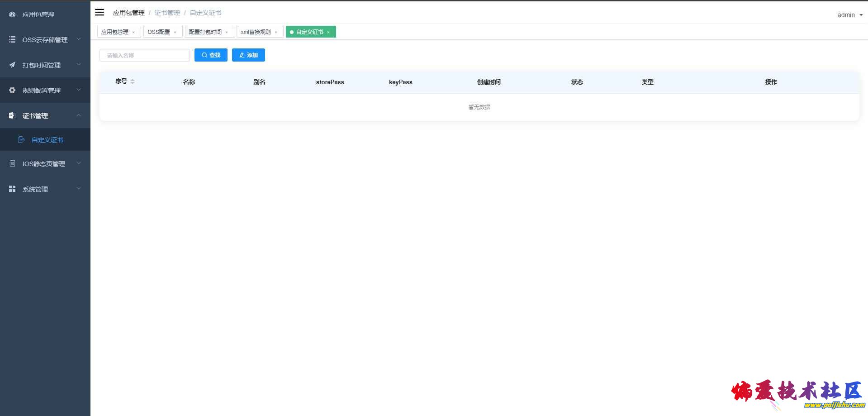Click the 查找 search button

(x=211, y=55)
